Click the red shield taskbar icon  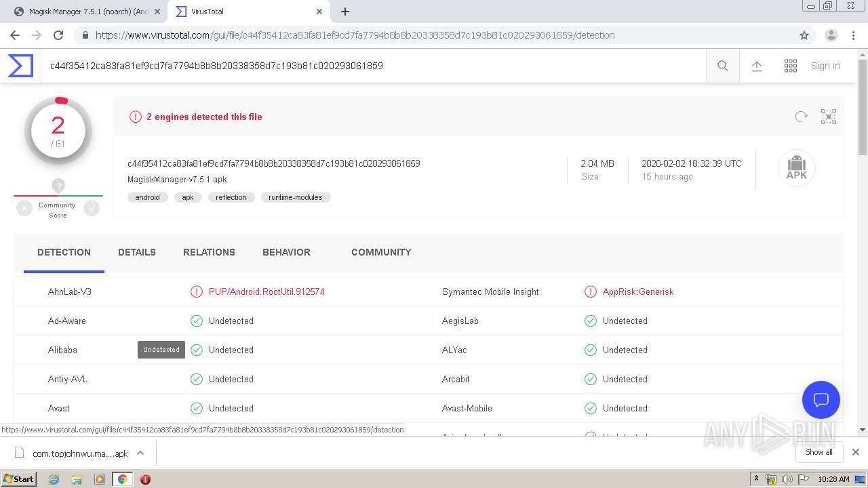tap(145, 479)
